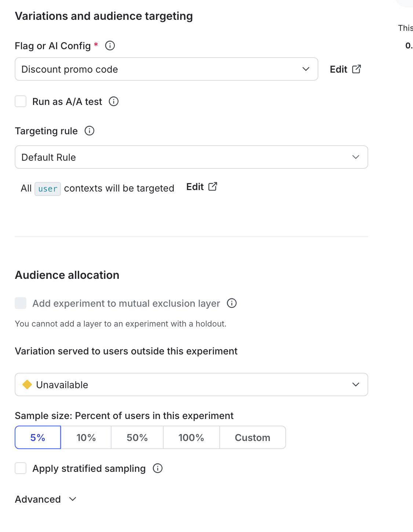Open the stratified sampling info tooltip
Image resolution: width=413 pixels, height=532 pixels.
pyautogui.click(x=157, y=469)
